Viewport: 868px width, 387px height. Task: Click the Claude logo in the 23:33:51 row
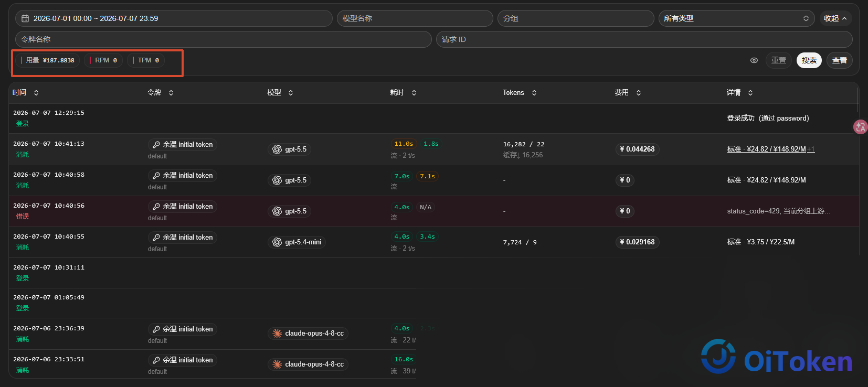[x=277, y=364]
